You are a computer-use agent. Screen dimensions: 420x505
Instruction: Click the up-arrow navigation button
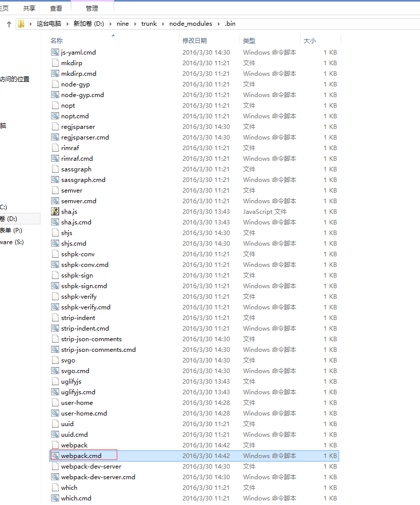[x=9, y=24]
